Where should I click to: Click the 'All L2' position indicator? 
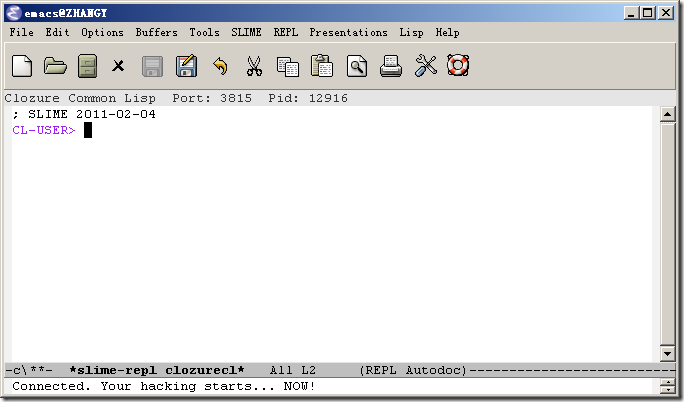click(292, 370)
